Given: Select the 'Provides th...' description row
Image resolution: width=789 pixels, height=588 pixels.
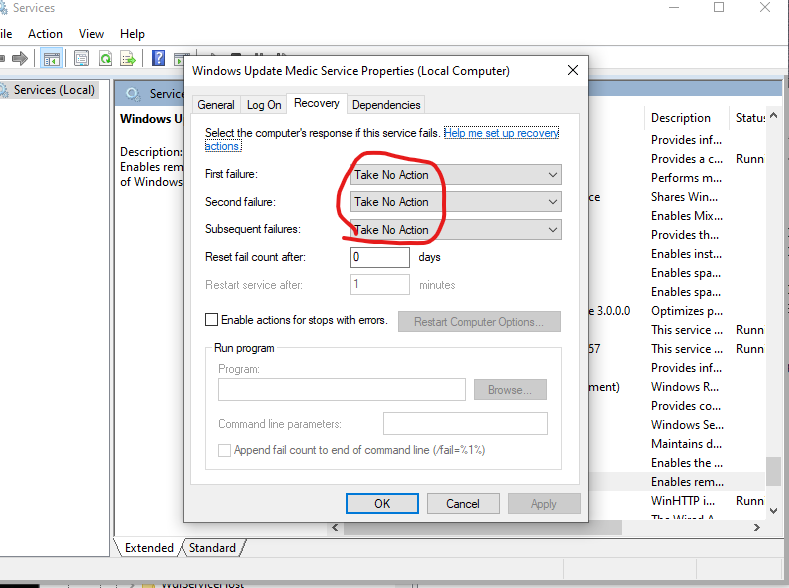Looking at the screenshot, I should click(685, 235).
